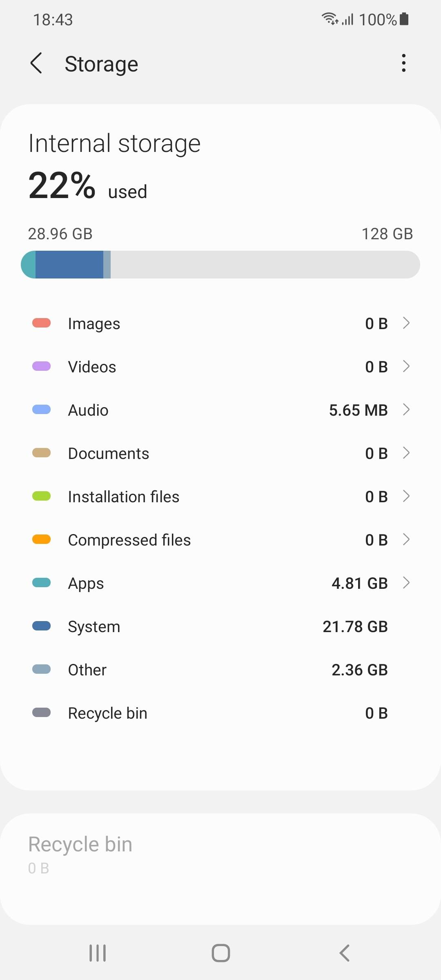Open Apps using 4.81 GB
The image size is (441, 980).
(x=220, y=583)
